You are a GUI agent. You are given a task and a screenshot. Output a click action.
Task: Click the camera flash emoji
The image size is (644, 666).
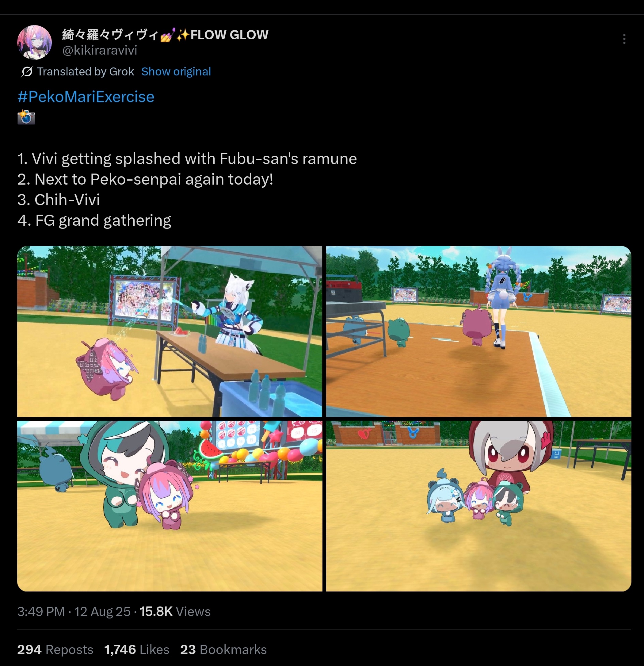tap(26, 117)
